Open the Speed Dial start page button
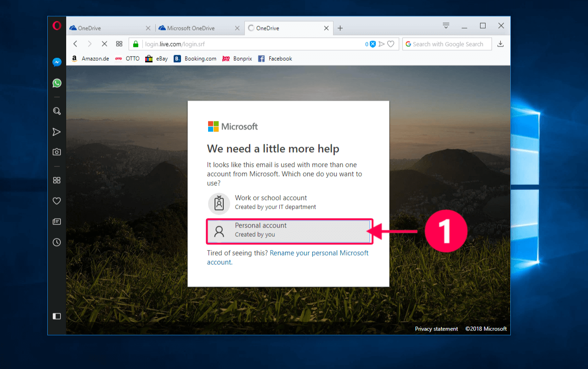588x369 pixels. [x=119, y=44]
